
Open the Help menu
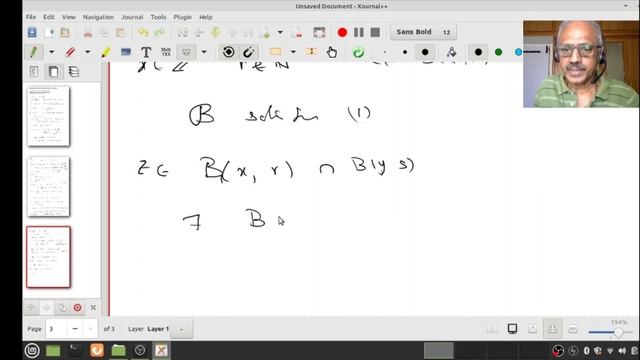206,17
